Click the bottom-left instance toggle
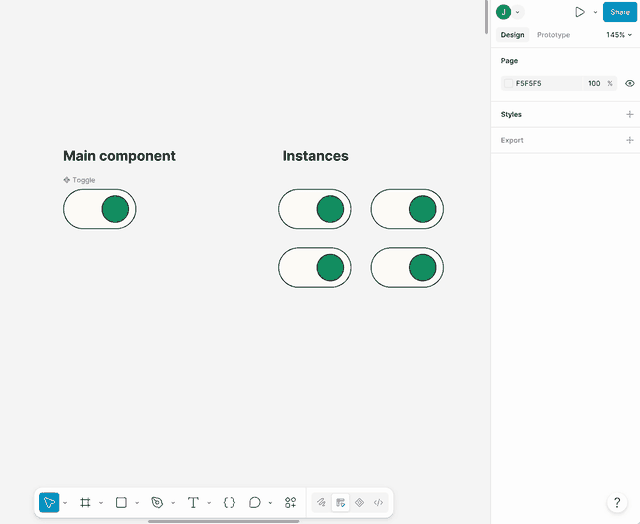The height and width of the screenshot is (524, 640). pos(315,267)
